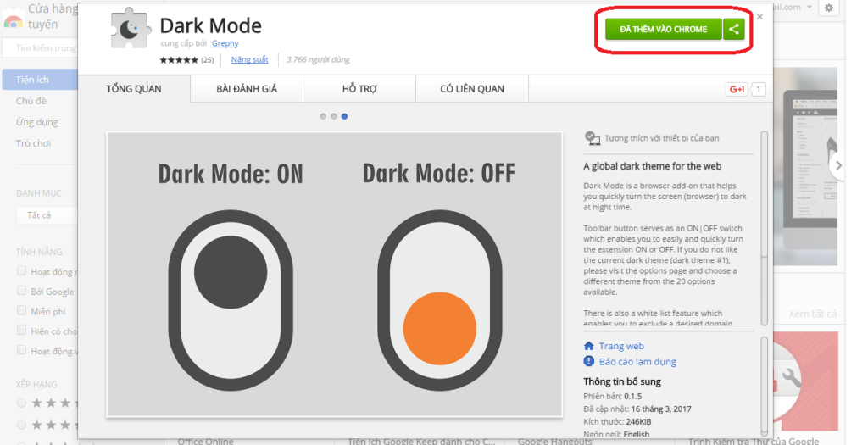Screen dimensions: 868x445
Task: Click the G+1 count box showing 1
Action: [758, 89]
